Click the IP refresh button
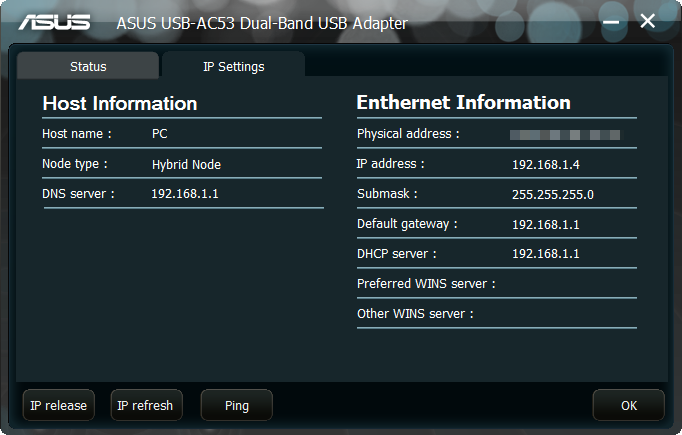This screenshot has height=435, width=682. 147,405
